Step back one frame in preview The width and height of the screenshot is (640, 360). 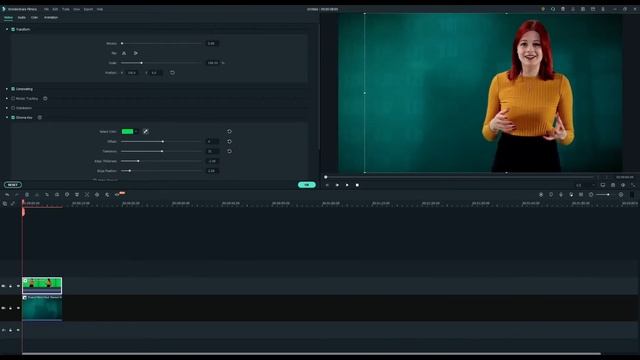(327, 185)
